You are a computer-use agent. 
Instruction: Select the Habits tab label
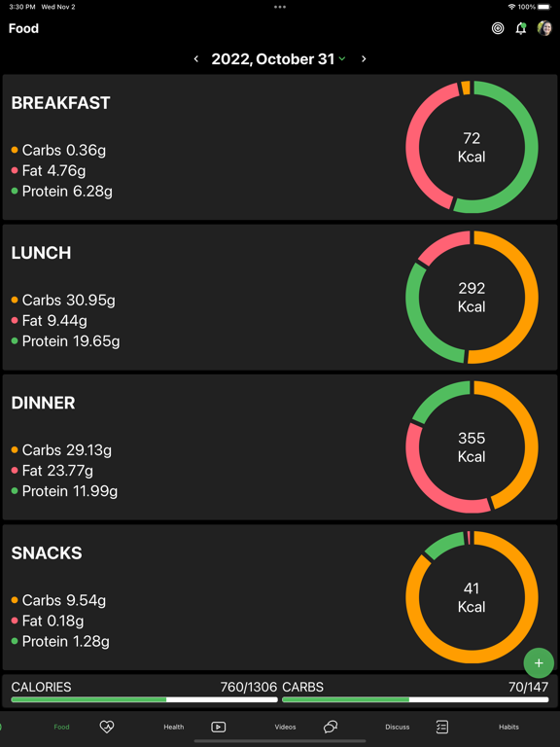508,727
